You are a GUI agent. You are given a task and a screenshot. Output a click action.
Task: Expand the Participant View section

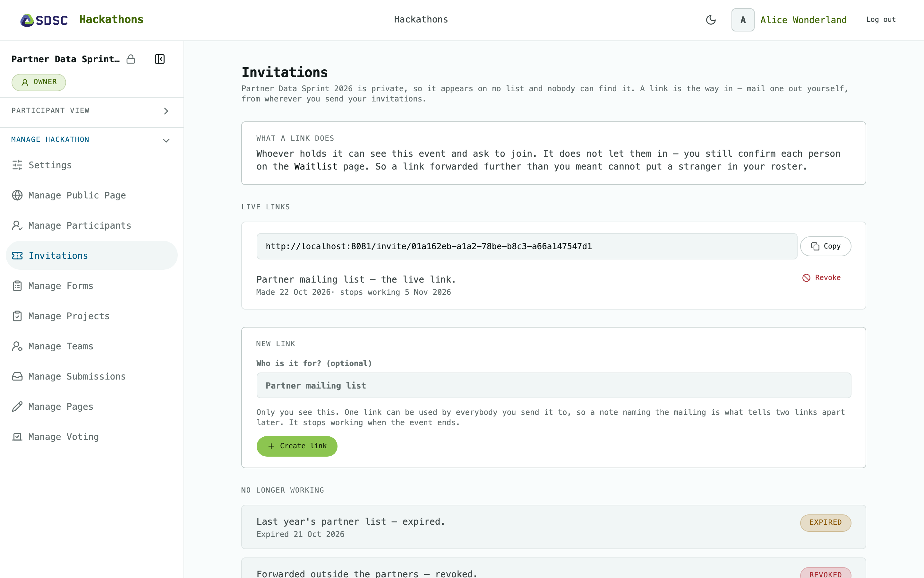92,111
